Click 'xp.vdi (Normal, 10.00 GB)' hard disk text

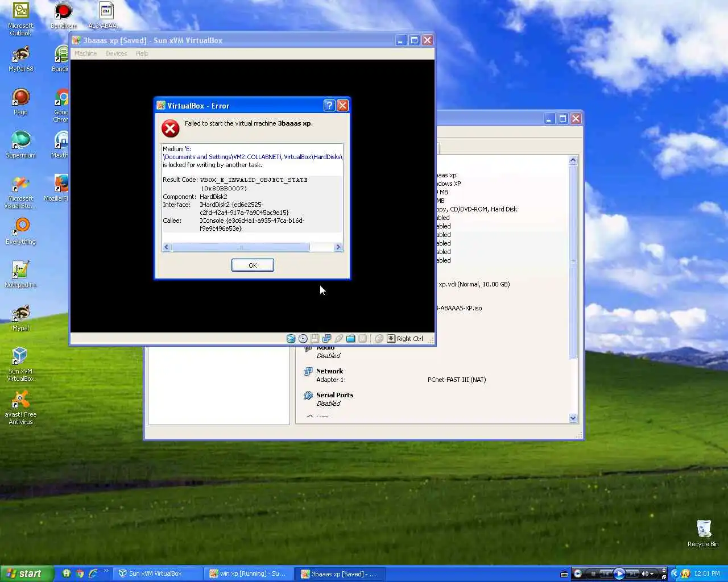pos(474,284)
